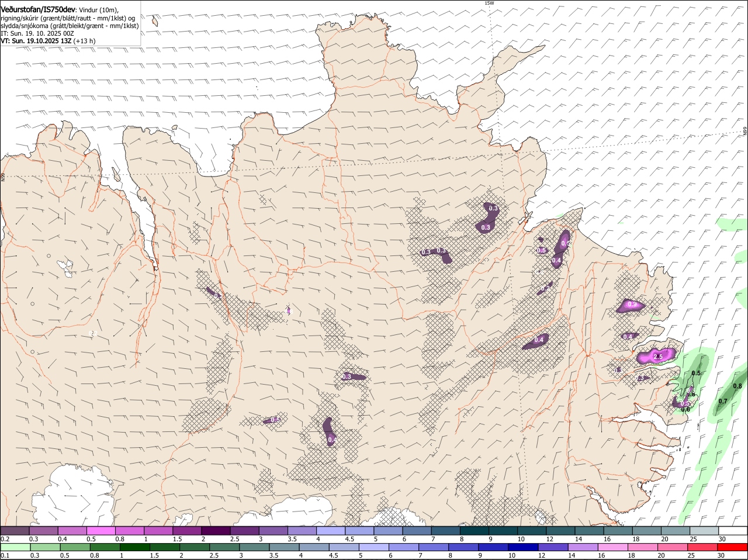Click the '(+13 h)' forecast offset text
This screenshot has height=560, width=748.
[x=85, y=41]
